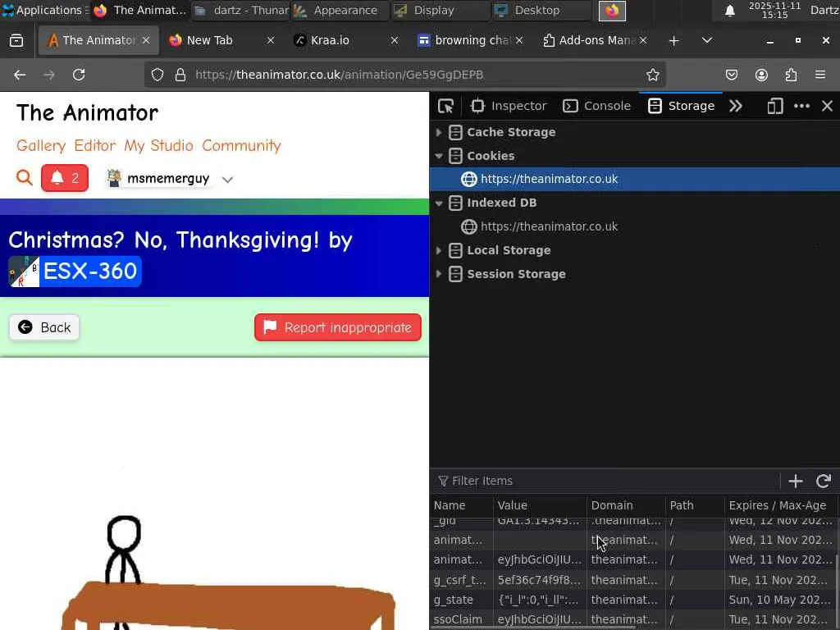Select the Storage tab

(x=681, y=106)
